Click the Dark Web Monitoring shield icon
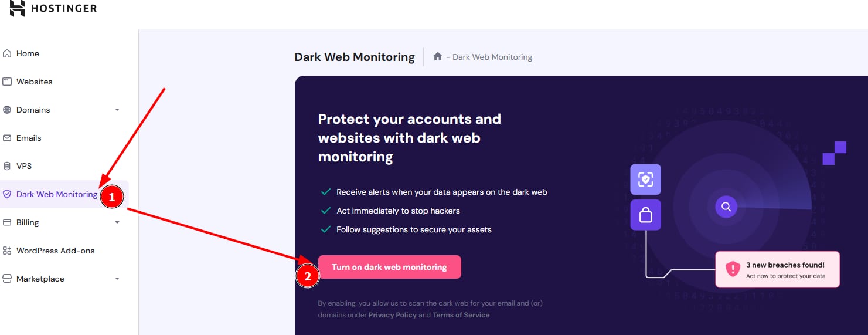Image resolution: width=868 pixels, height=335 pixels. [x=7, y=194]
